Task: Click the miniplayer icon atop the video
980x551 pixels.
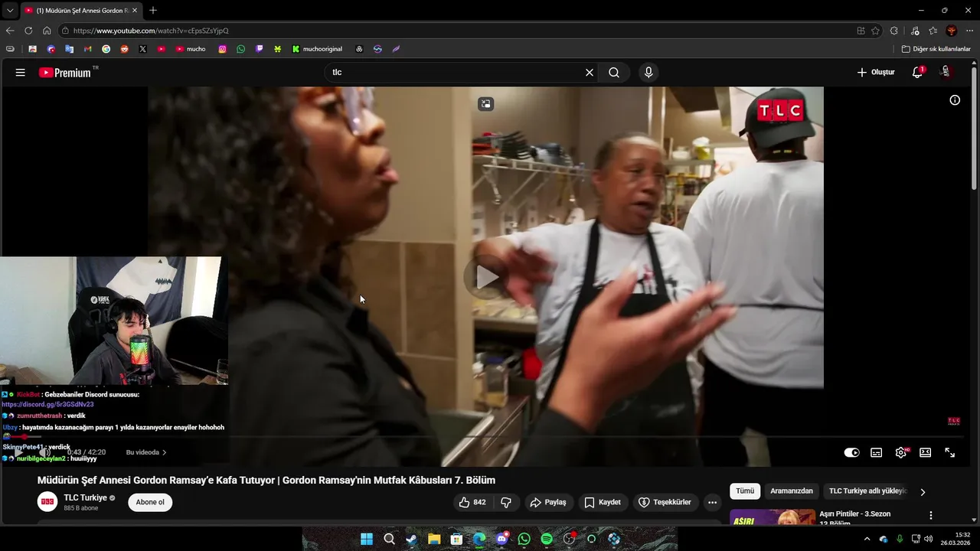Action: pos(486,104)
